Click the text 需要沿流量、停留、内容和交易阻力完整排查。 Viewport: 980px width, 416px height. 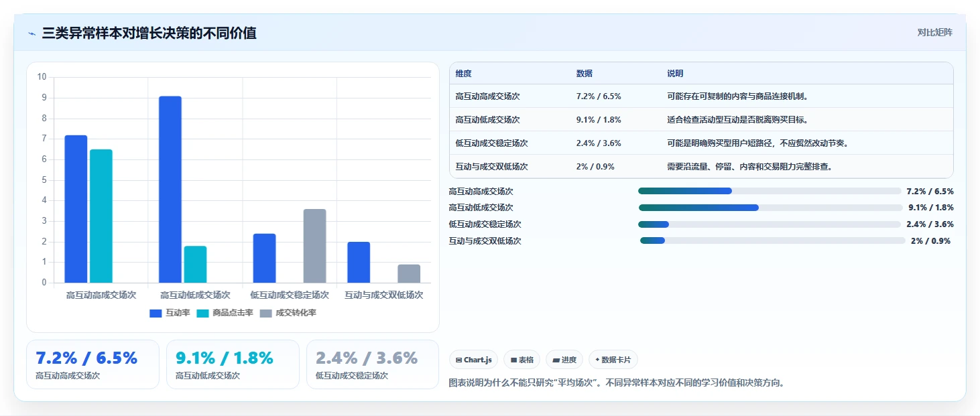pyautogui.click(x=749, y=167)
